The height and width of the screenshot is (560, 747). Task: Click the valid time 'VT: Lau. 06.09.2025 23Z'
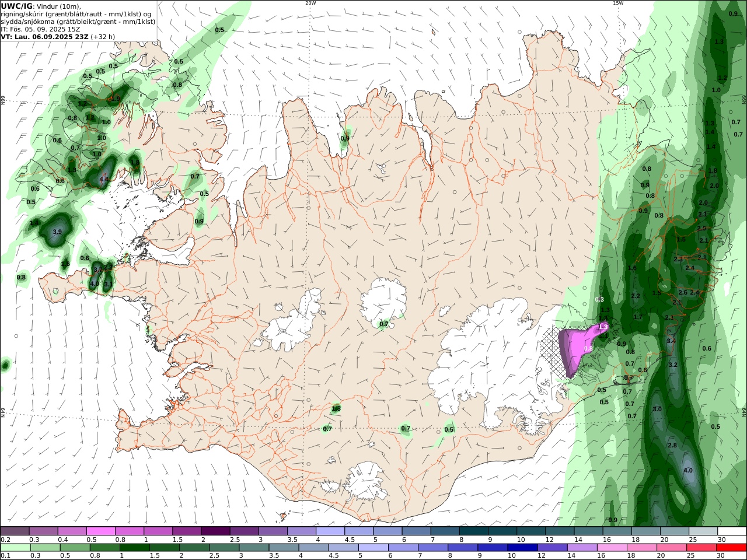pyautogui.click(x=44, y=36)
